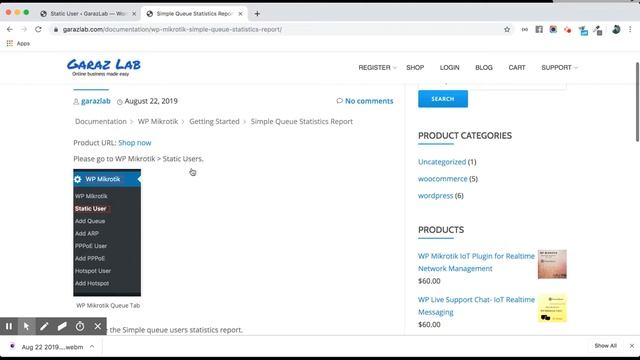Click the timer icon in recording toolbar
Viewport: 640px width, 360px height.
point(80,326)
